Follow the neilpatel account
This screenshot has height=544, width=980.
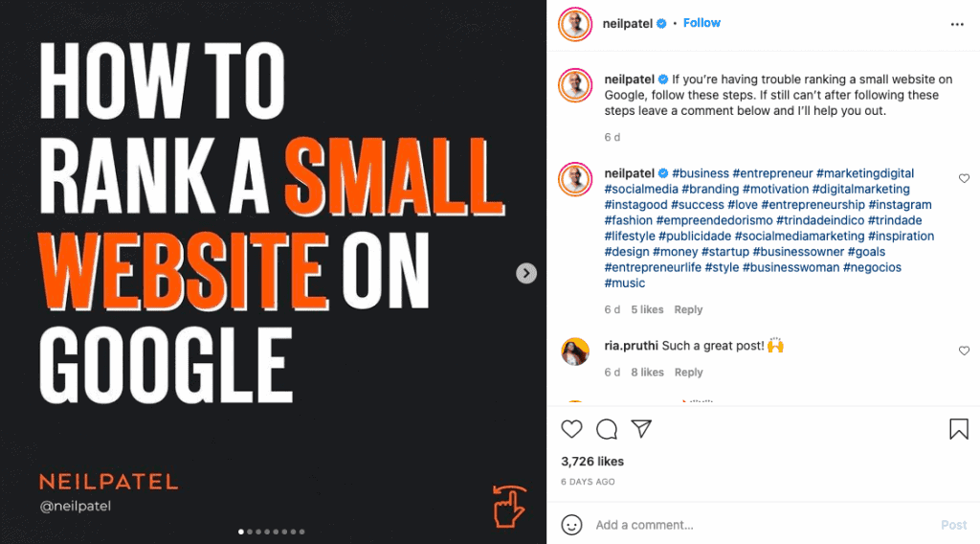point(702,23)
